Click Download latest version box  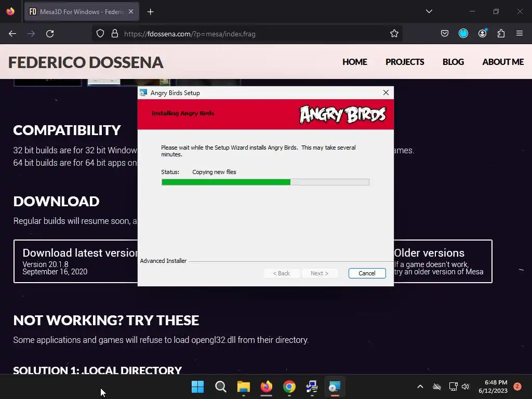click(x=76, y=261)
